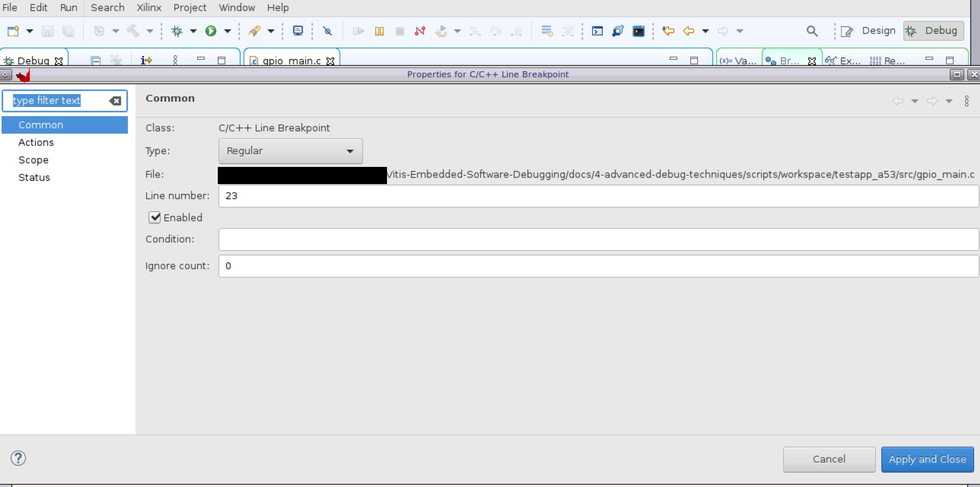This screenshot has width=980, height=487.
Task: Click the dark XSCT console icon
Action: pyautogui.click(x=639, y=31)
